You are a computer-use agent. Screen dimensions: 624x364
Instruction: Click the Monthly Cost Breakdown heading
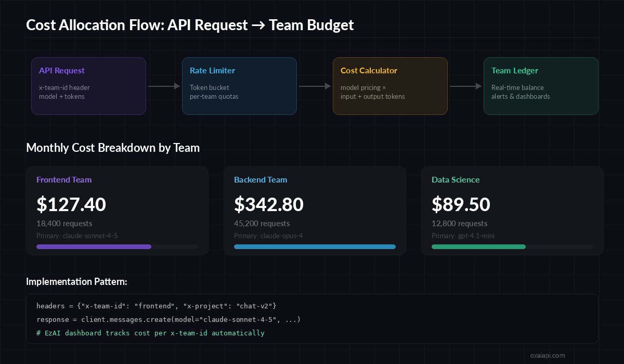(113, 148)
